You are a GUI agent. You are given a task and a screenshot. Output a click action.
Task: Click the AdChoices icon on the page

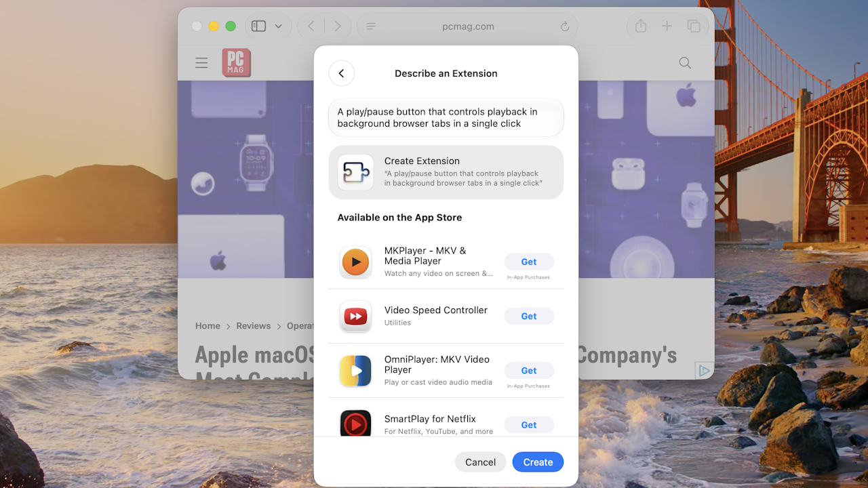[704, 371]
